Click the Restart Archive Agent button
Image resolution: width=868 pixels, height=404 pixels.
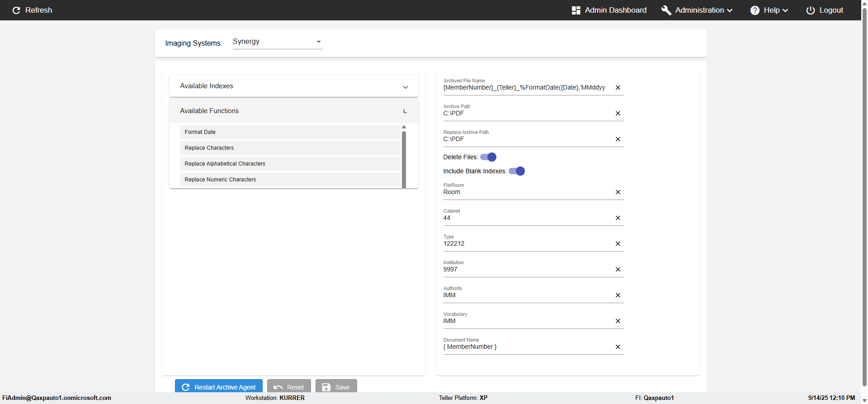tap(219, 387)
